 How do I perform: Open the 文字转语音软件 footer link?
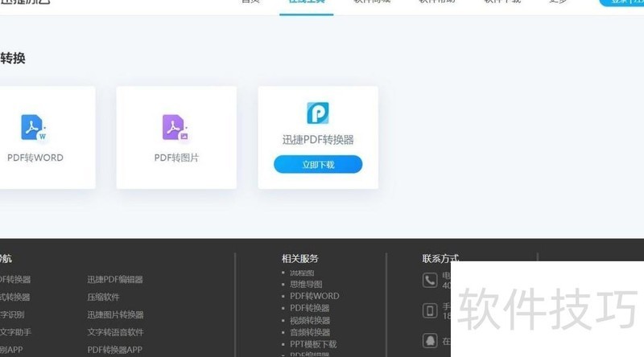click(115, 332)
